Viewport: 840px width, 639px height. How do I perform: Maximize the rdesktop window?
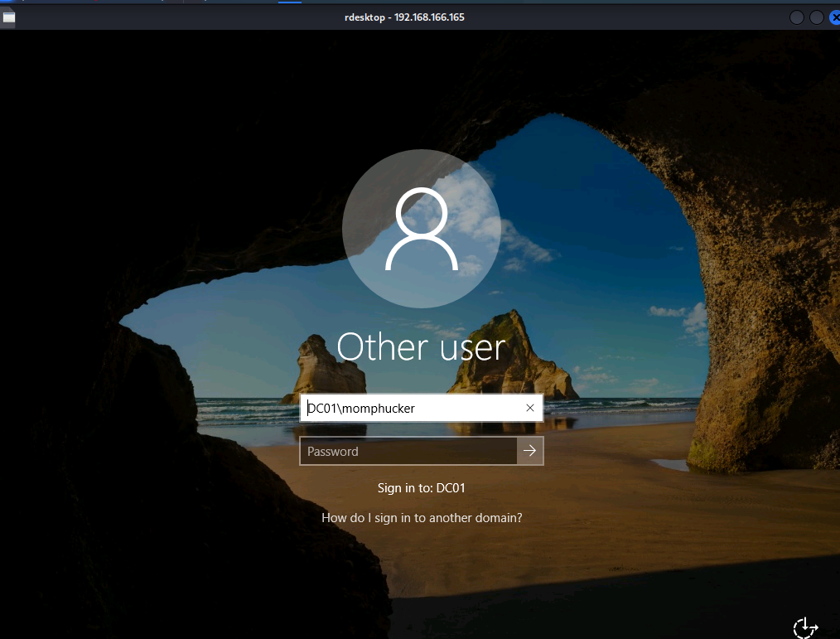(x=817, y=17)
